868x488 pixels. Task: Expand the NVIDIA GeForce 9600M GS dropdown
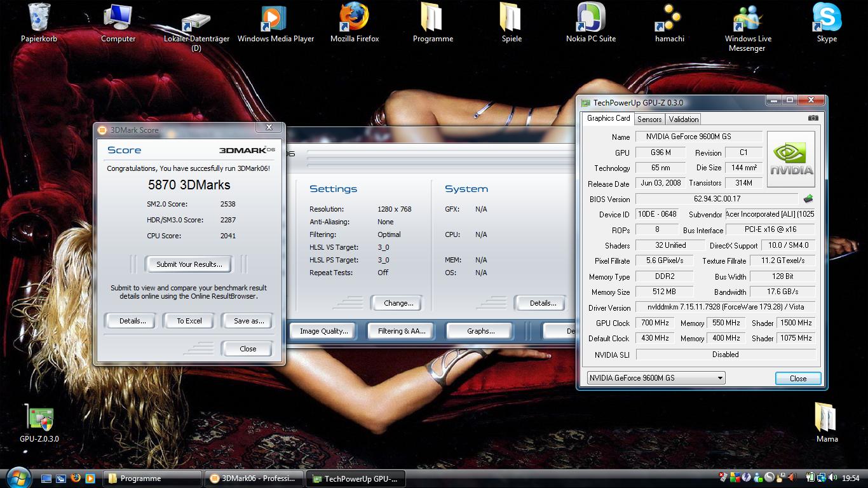click(x=720, y=378)
